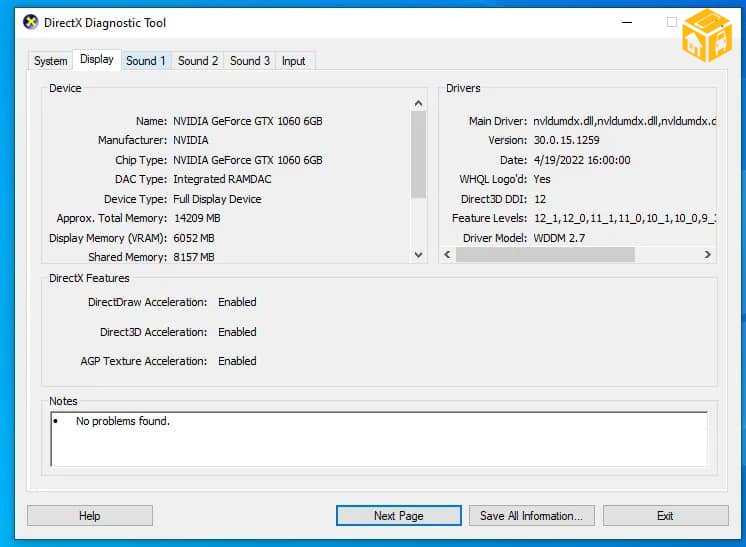Minimize the DirectX Diagnostic Tool window
Screen dimensions: 746x547
point(628,22)
